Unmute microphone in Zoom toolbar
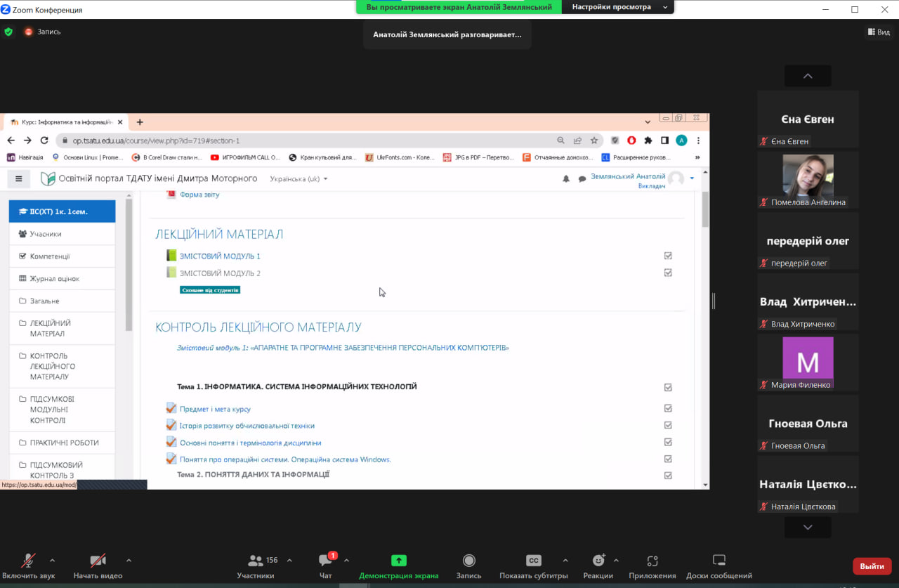 (x=28, y=561)
